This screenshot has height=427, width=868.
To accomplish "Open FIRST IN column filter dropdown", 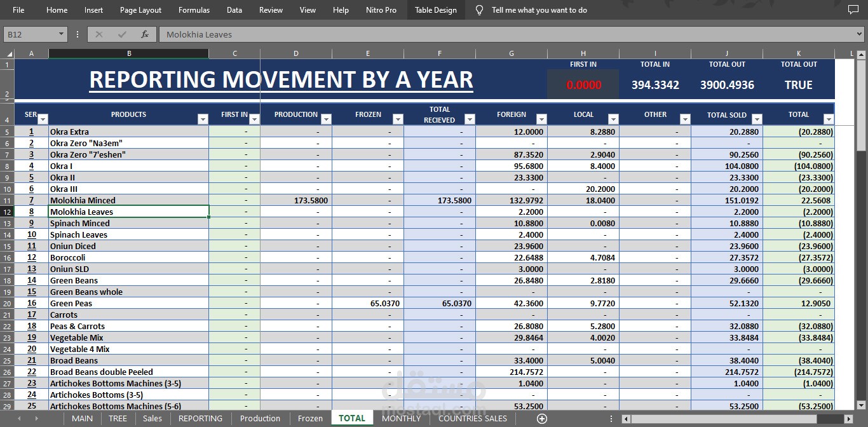I will click(254, 119).
